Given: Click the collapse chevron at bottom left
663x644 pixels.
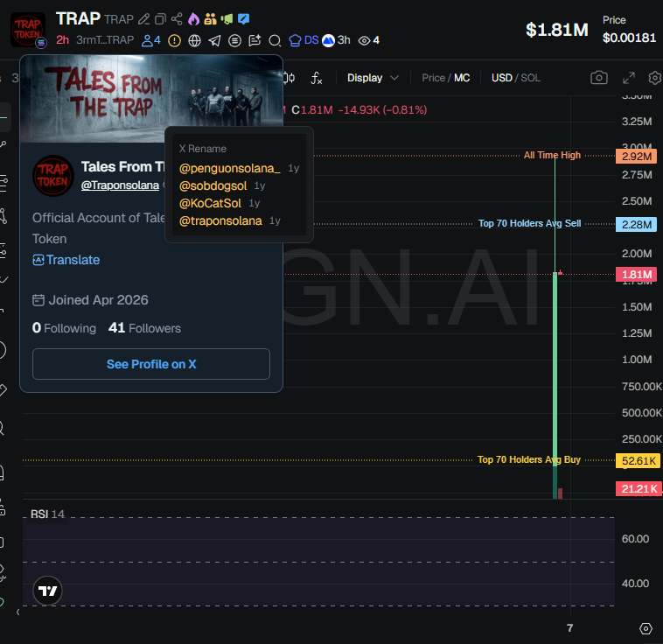Looking at the screenshot, I should (17, 612).
